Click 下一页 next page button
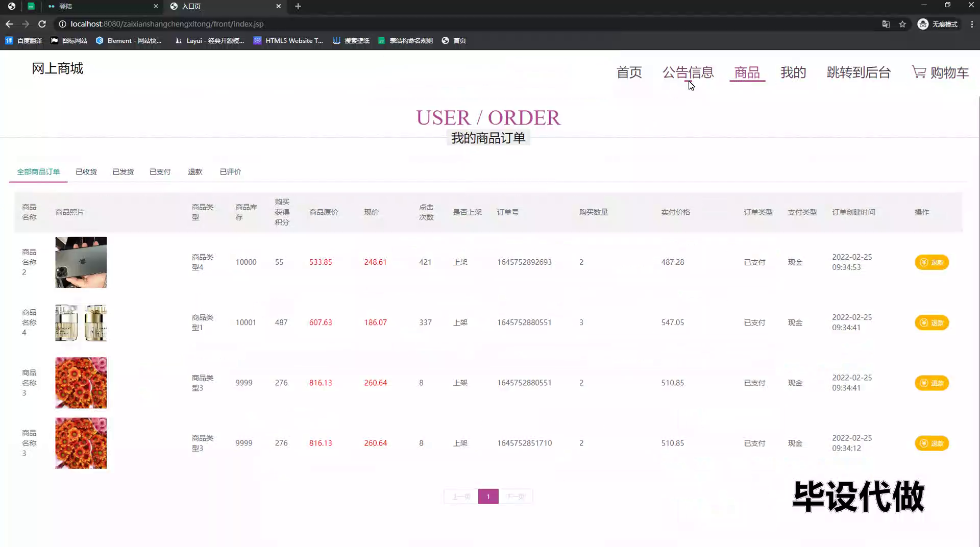Viewport: 980px width, 547px height. (x=516, y=496)
